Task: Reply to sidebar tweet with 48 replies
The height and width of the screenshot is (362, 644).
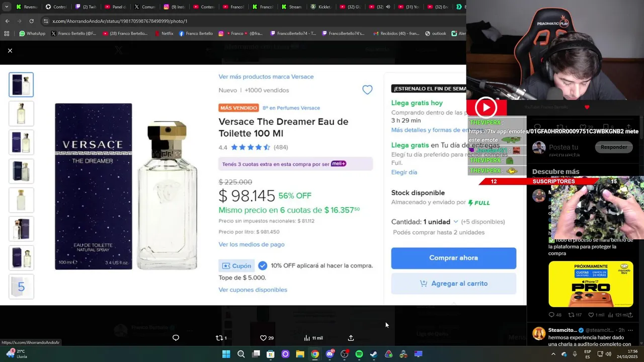Action: point(555,315)
